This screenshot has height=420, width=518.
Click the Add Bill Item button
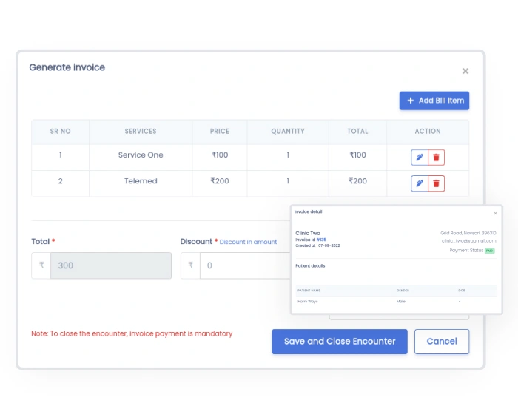[434, 101]
